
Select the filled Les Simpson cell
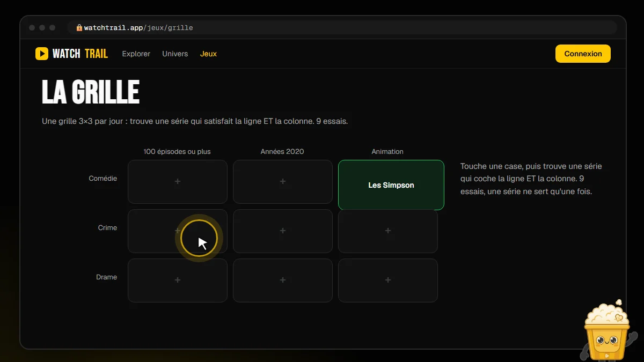(x=391, y=185)
